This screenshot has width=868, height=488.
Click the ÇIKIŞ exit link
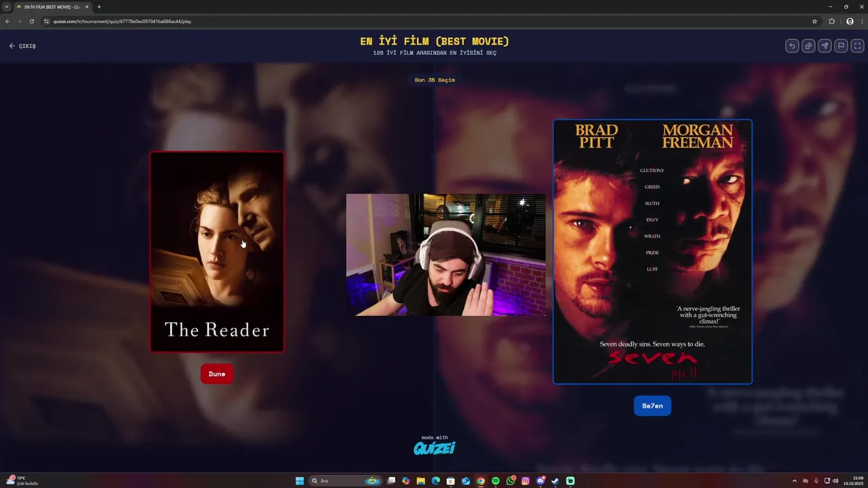tap(22, 46)
